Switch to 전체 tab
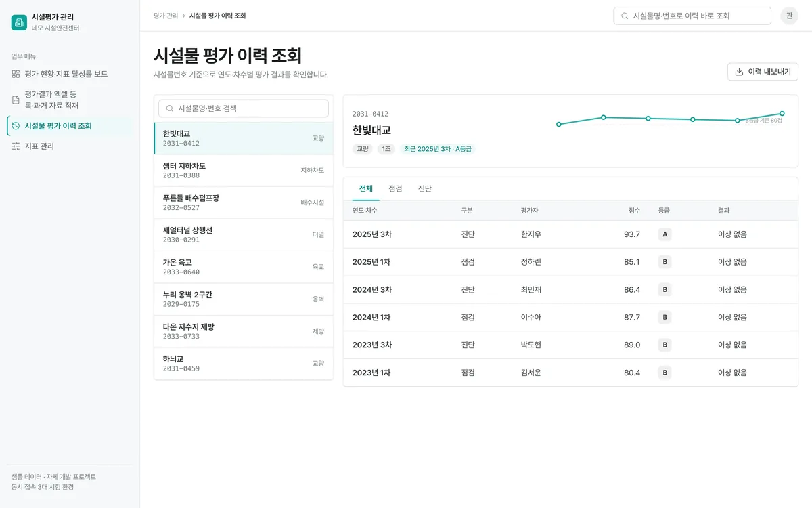The height and width of the screenshot is (508, 812). (x=366, y=189)
